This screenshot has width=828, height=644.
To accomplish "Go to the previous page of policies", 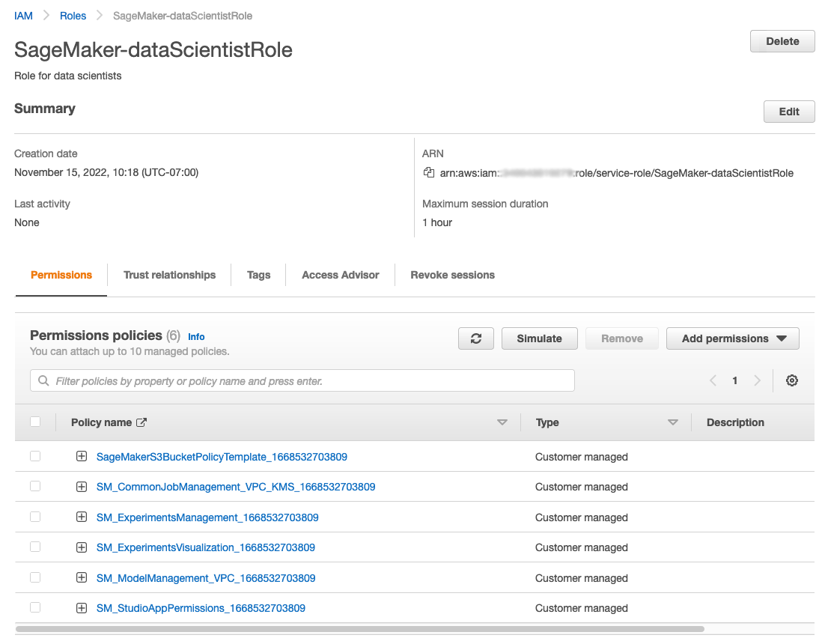I will pyautogui.click(x=713, y=380).
